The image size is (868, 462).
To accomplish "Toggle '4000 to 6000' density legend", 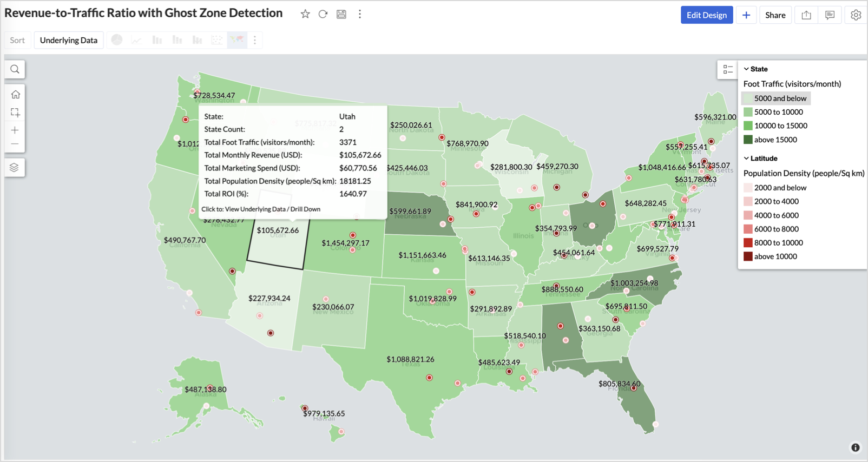I will (772, 215).
